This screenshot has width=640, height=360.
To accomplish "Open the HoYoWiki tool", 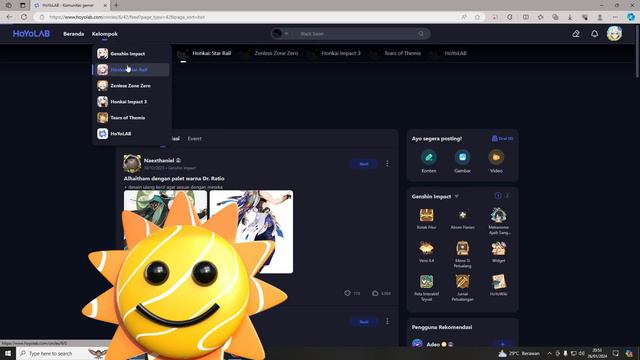I will (x=499, y=285).
